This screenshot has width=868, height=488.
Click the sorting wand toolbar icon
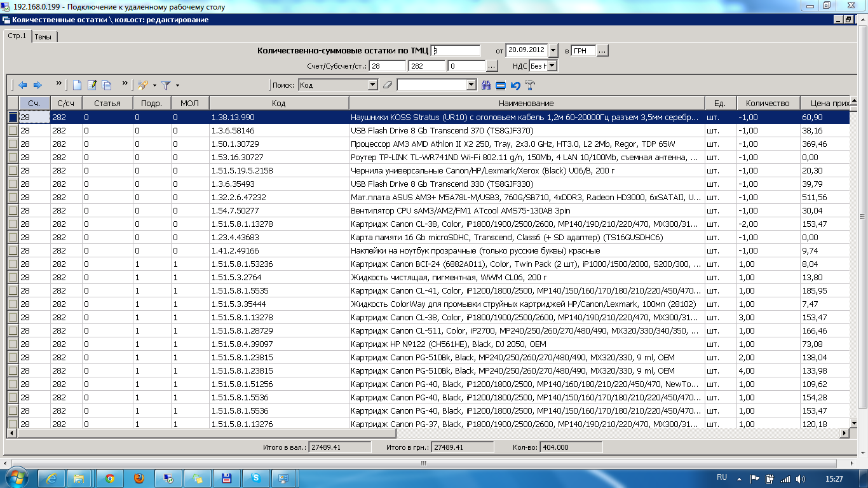143,85
